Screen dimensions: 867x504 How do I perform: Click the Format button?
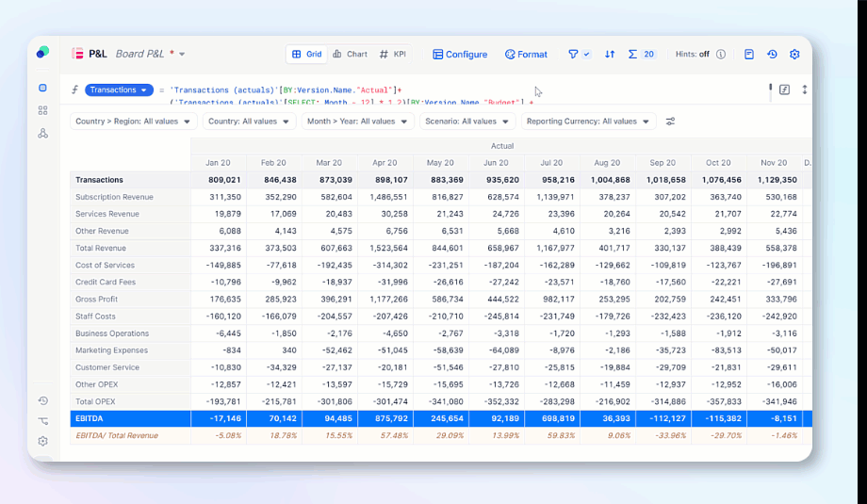click(526, 54)
